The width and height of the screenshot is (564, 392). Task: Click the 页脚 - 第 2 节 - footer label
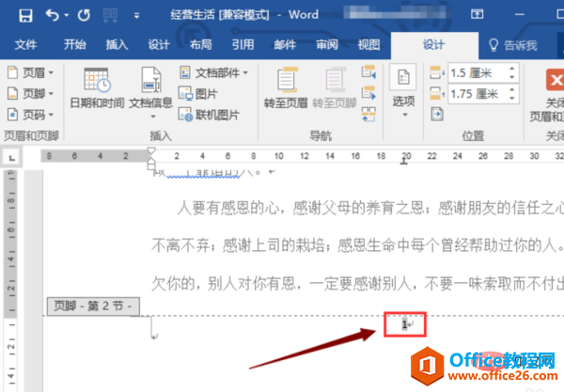pos(93,306)
